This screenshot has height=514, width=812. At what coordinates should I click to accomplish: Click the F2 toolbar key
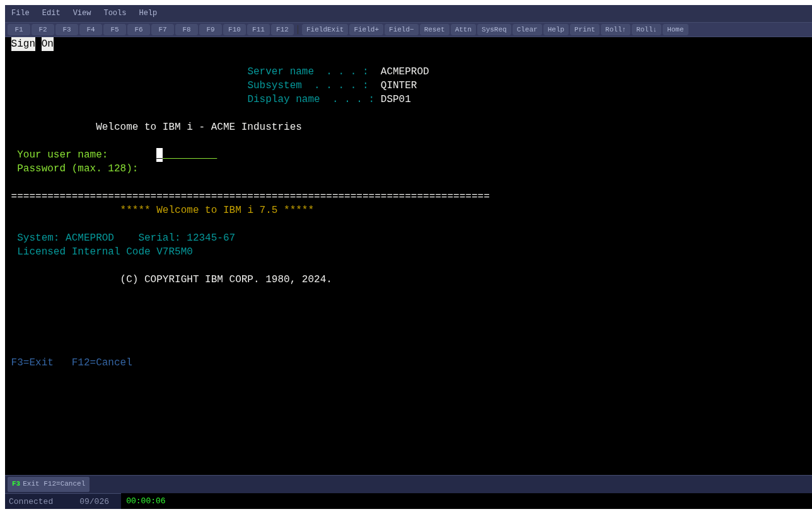(x=43, y=30)
